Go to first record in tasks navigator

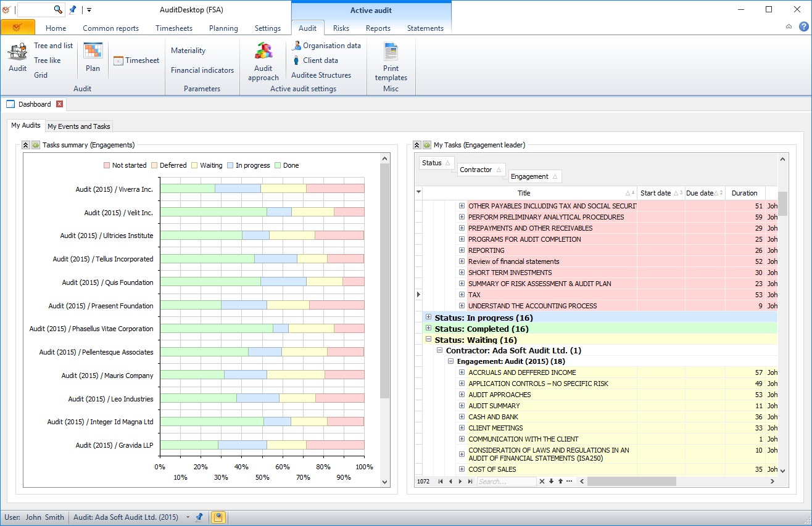pos(441,482)
